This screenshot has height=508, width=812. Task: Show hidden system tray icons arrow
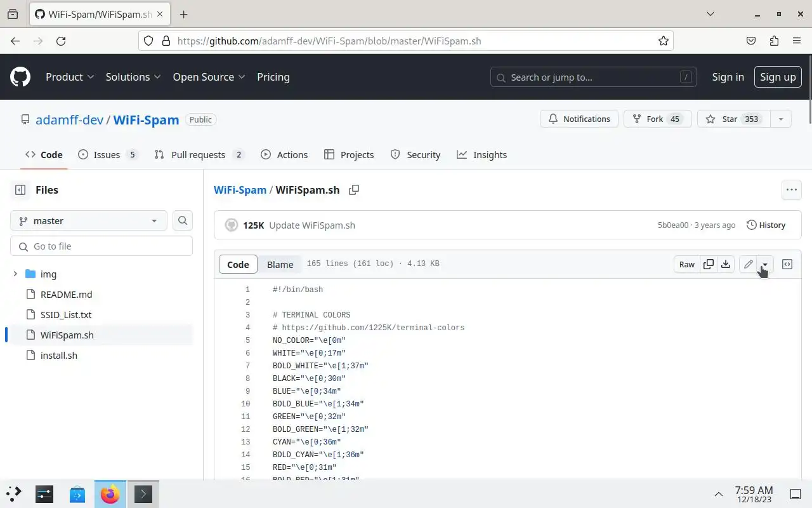[x=719, y=494]
